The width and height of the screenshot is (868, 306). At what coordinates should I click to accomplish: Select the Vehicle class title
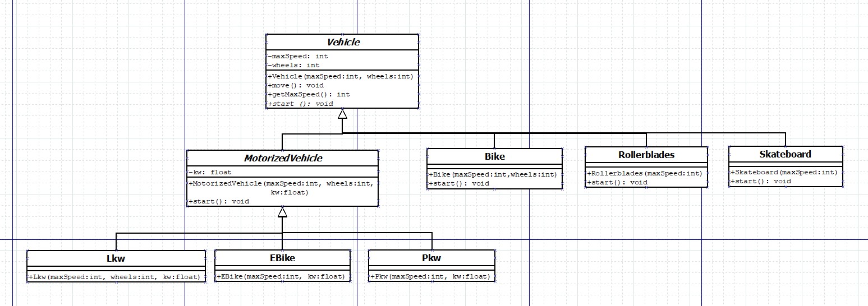pyautogui.click(x=342, y=42)
